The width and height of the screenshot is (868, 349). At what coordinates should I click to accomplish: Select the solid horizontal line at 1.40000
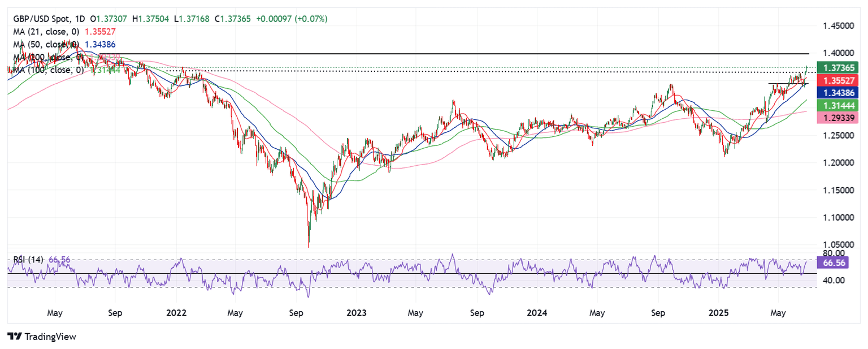(x=452, y=54)
